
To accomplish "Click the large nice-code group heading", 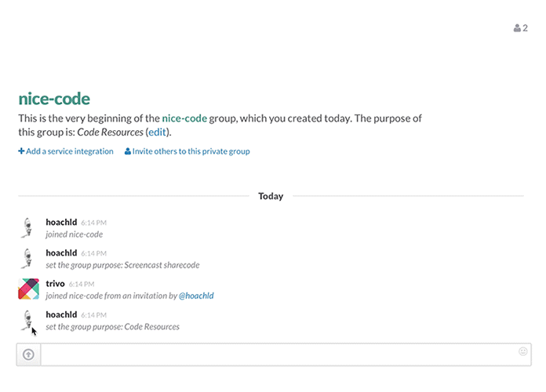I will [54, 99].
